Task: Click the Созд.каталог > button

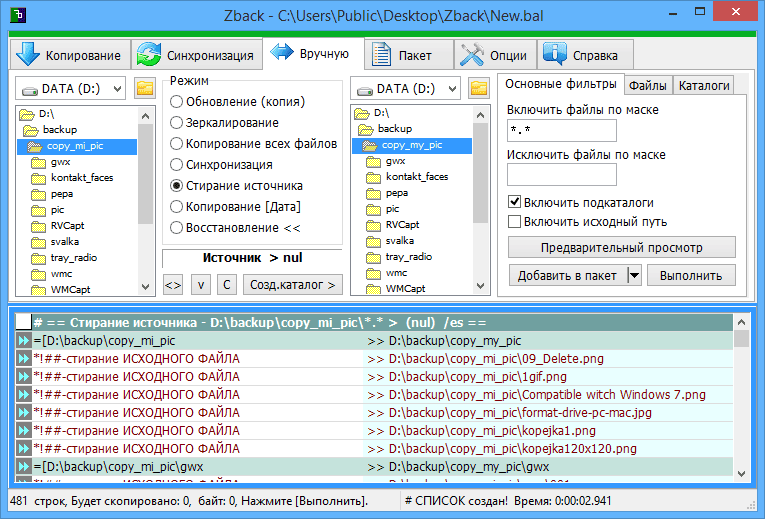Action: [293, 284]
